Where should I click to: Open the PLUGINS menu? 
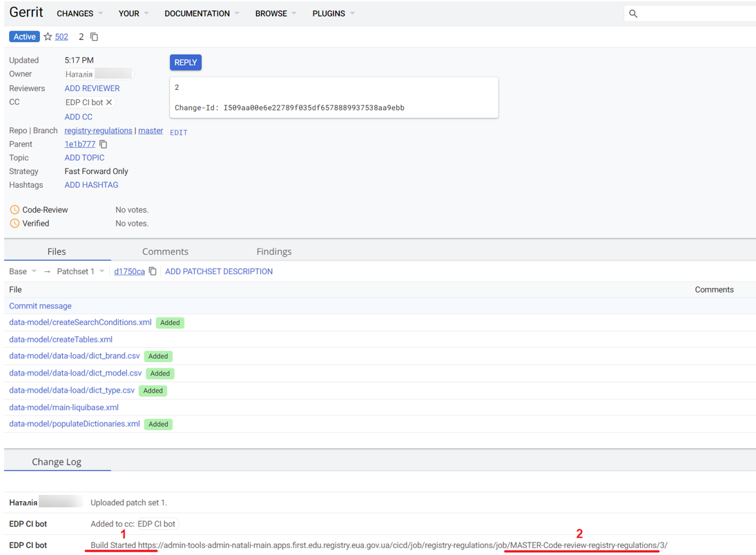[x=333, y=14]
